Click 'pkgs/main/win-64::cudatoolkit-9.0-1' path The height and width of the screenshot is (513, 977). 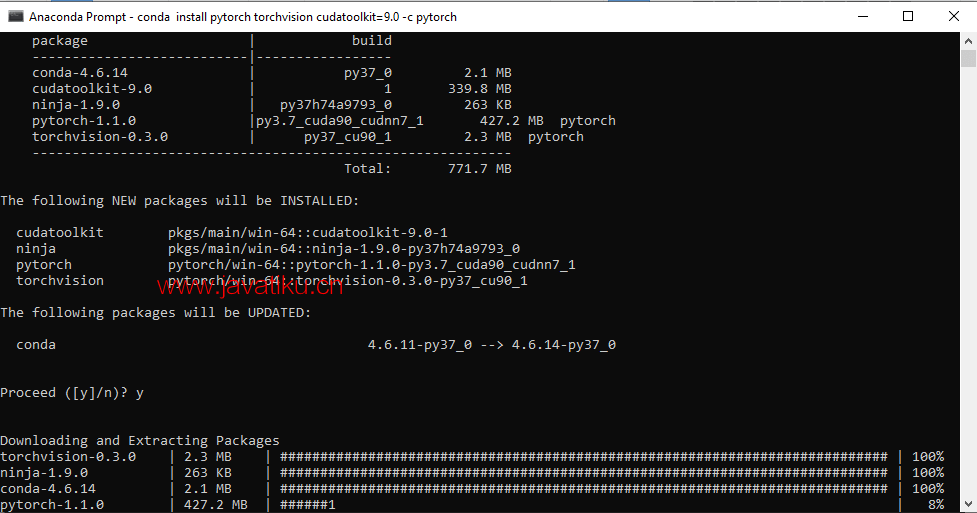[308, 233]
